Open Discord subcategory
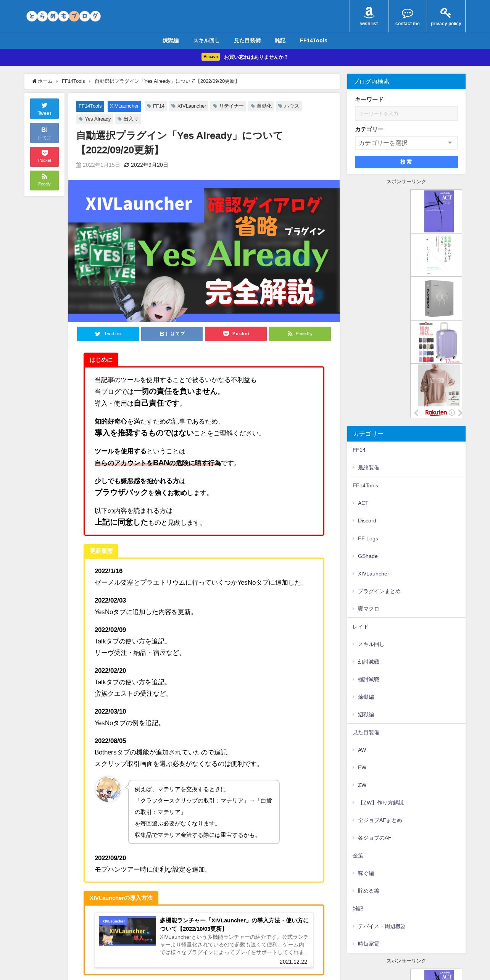The height and width of the screenshot is (980, 490). tap(367, 521)
